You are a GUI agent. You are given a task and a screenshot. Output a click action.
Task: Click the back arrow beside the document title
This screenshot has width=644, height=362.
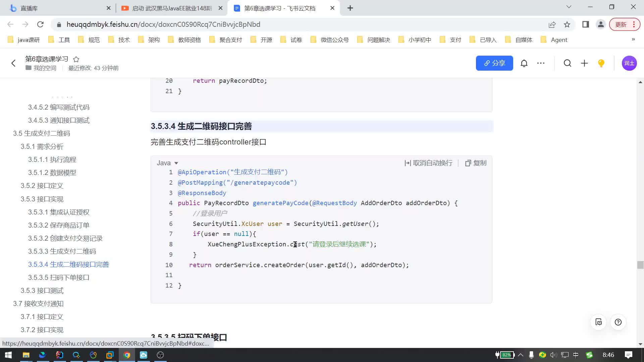tap(13, 63)
